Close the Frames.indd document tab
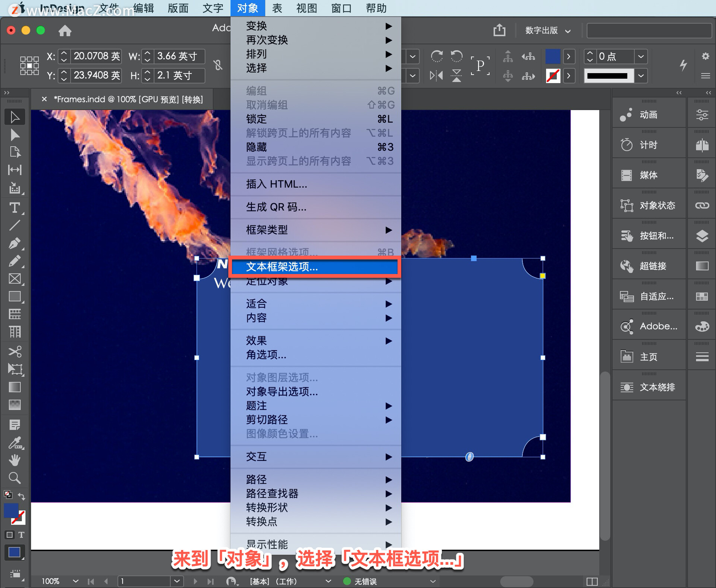The width and height of the screenshot is (716, 588). pyautogui.click(x=44, y=99)
